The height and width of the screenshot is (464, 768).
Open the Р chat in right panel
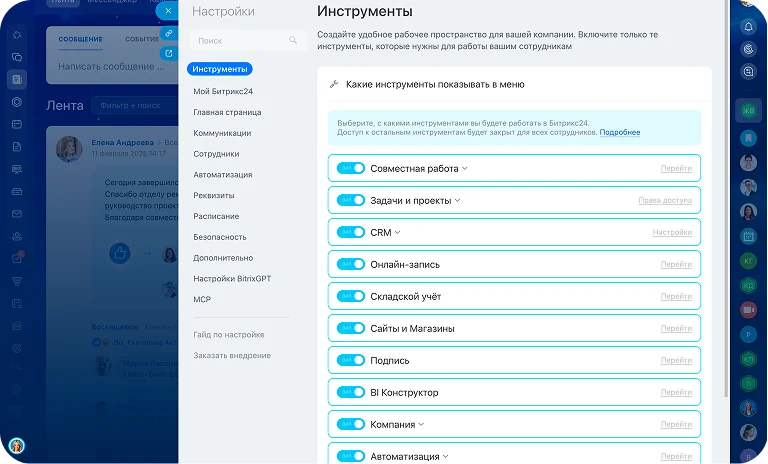(748, 334)
